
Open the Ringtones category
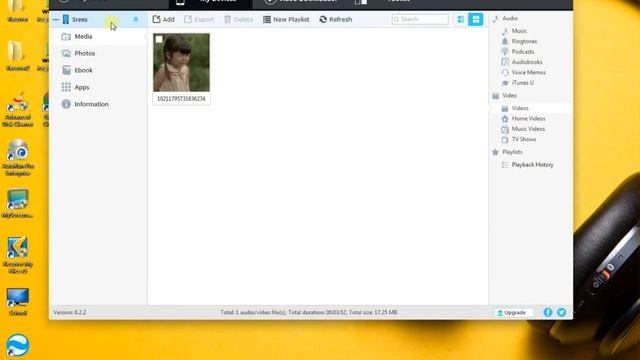pyautogui.click(x=524, y=41)
